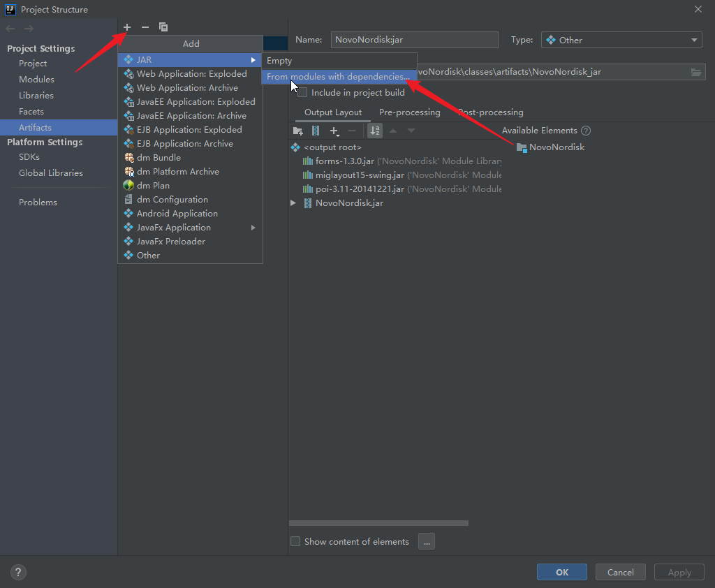Open Modules settings section
Screen dimensions: 715x588
tap(36, 80)
